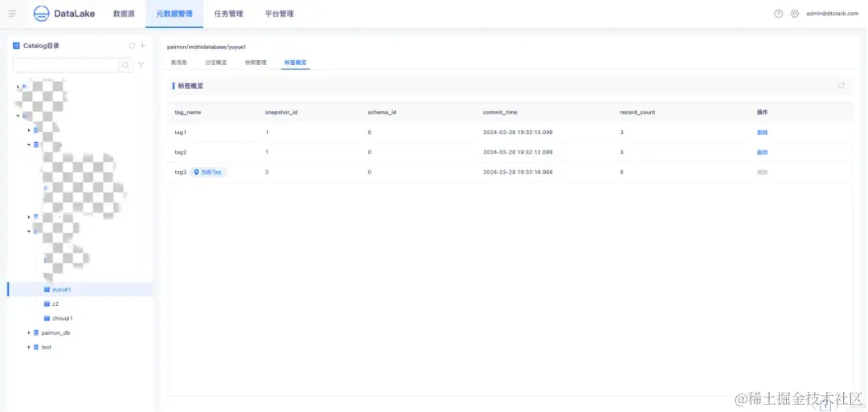Open the 平台管理 menu
Viewport: 868px width, 412px height.
(279, 14)
